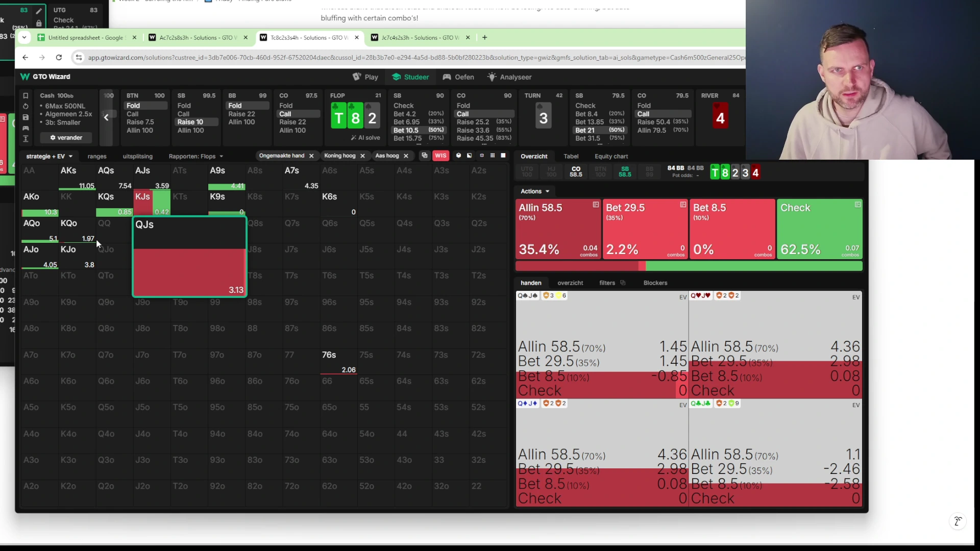Click the strategy frequency color bar
980x551 pixels.
point(689,266)
